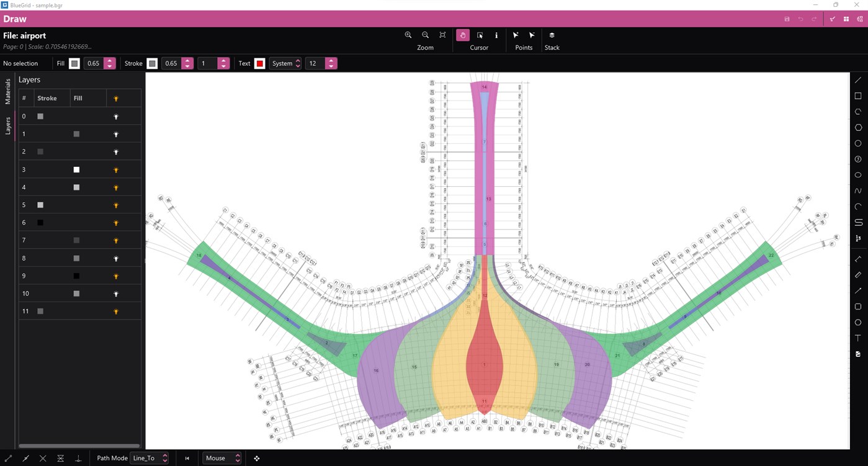Image resolution: width=868 pixels, height=466 pixels.
Task: Click the snap to endpoint icon
Action: (8, 458)
